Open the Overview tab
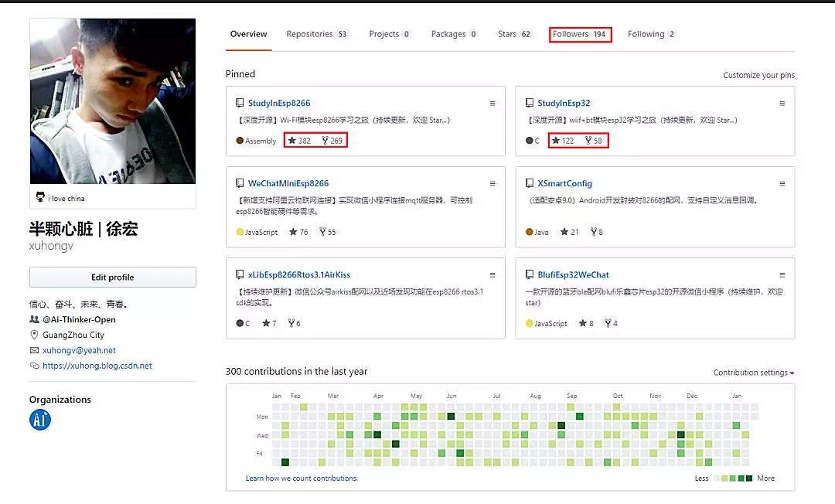Viewport: 835px width, 504px height. (248, 34)
